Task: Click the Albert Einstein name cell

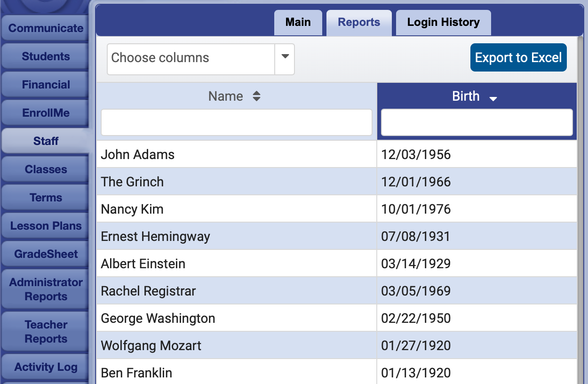Action: [143, 264]
